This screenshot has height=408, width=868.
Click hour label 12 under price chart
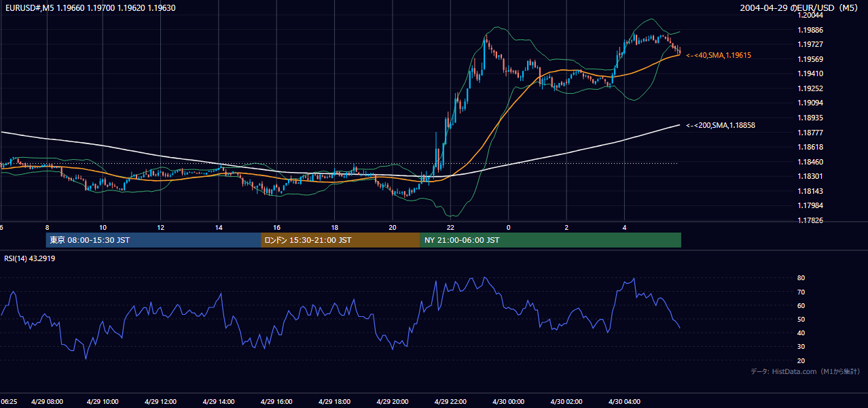[160, 227]
